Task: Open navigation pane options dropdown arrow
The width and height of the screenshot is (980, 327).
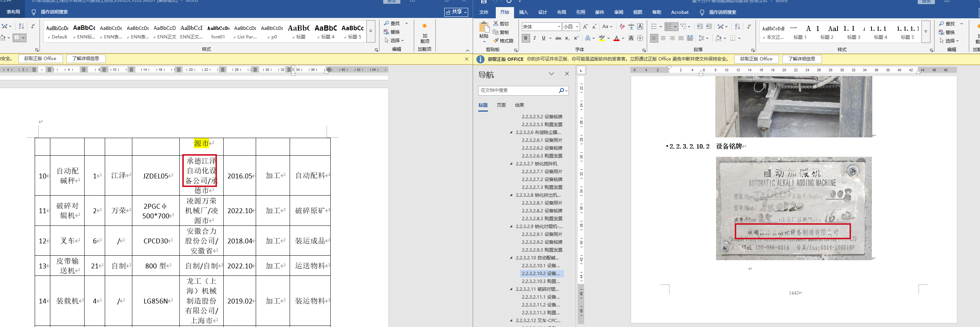Action: click(551, 74)
